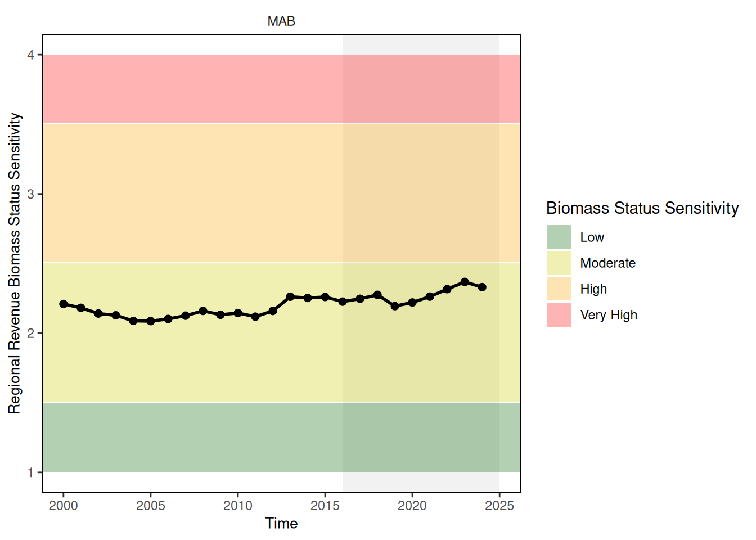Screen dimensions: 756x540
Task: Click the 'Time' x-axis title
Action: pyautogui.click(x=281, y=523)
